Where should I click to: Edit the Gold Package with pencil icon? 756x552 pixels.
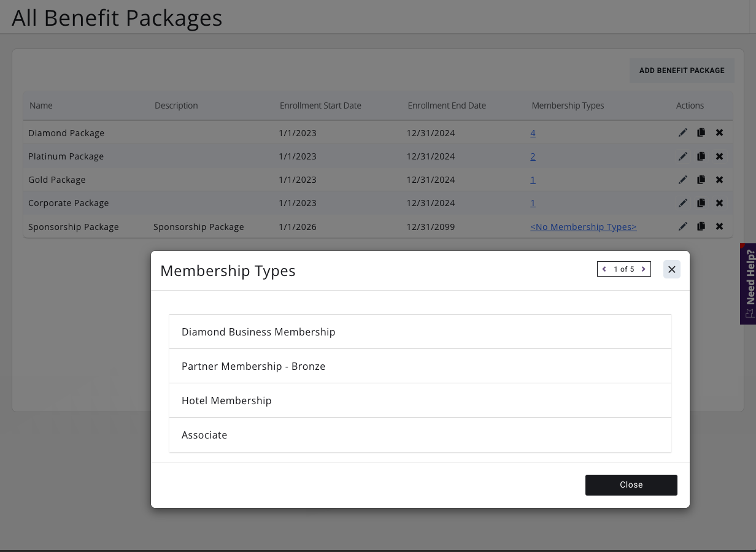[x=683, y=180]
